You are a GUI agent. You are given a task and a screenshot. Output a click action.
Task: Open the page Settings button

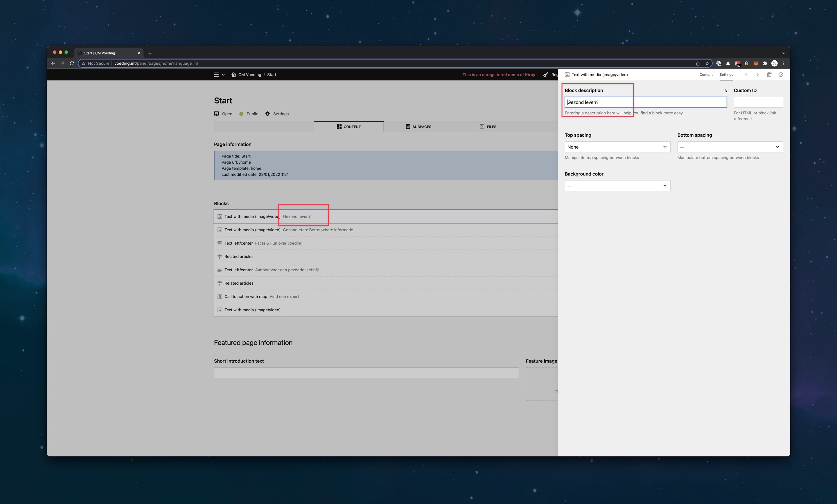pyautogui.click(x=277, y=114)
